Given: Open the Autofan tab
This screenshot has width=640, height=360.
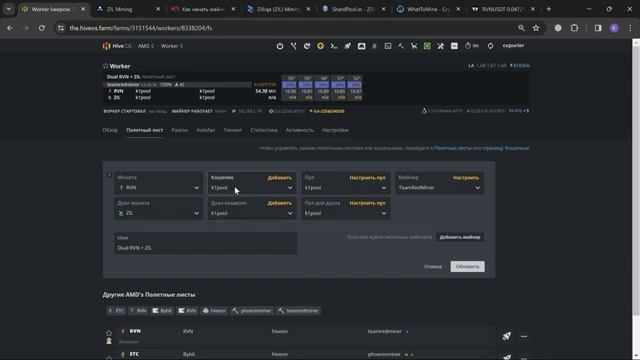Looking at the screenshot, I should (x=206, y=130).
